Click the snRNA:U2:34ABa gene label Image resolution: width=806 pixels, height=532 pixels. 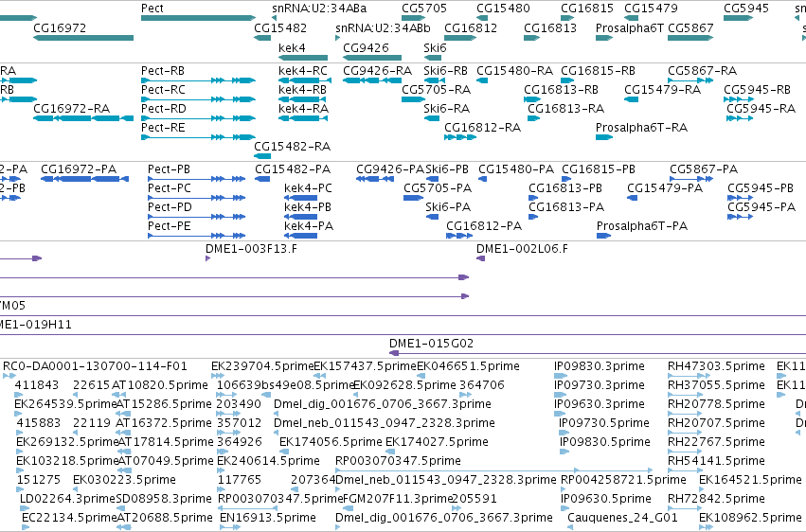coord(319,9)
